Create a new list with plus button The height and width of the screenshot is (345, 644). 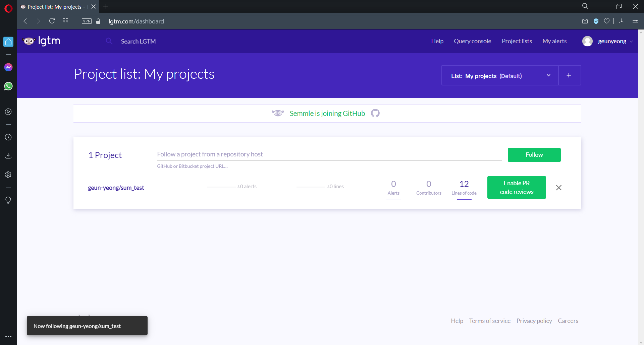(x=569, y=75)
